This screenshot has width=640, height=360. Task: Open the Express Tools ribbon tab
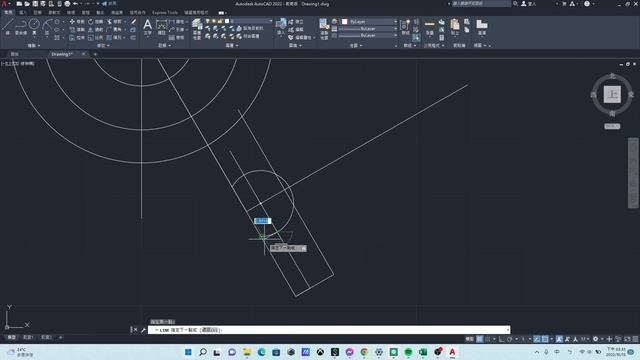click(165, 13)
